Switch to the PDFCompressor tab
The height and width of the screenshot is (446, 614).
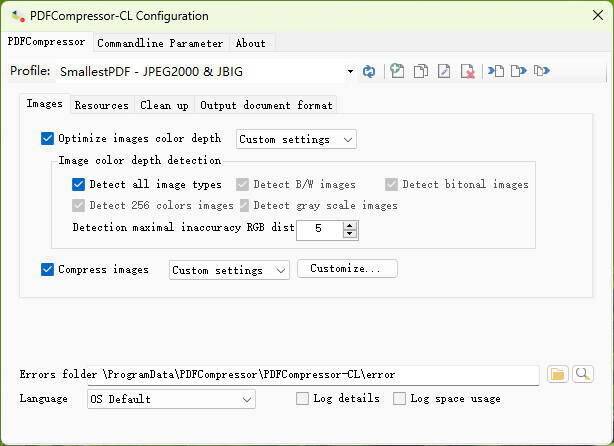pyautogui.click(x=47, y=42)
